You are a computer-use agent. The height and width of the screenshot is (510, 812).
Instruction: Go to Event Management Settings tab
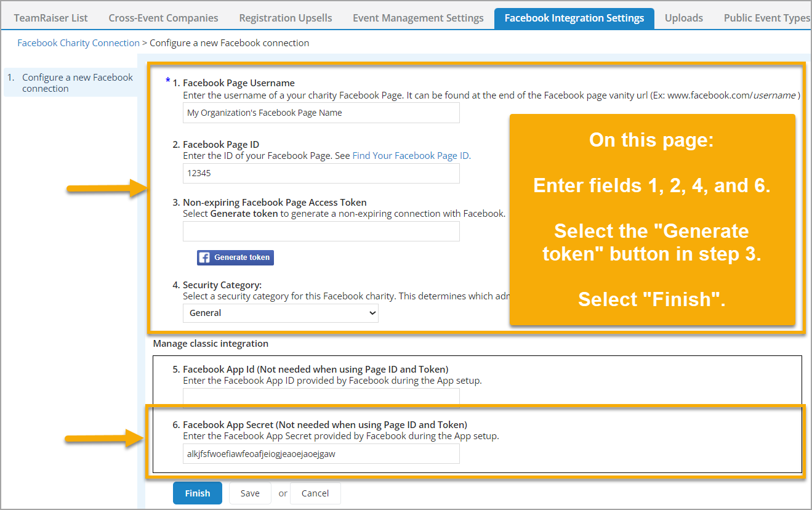click(x=418, y=18)
